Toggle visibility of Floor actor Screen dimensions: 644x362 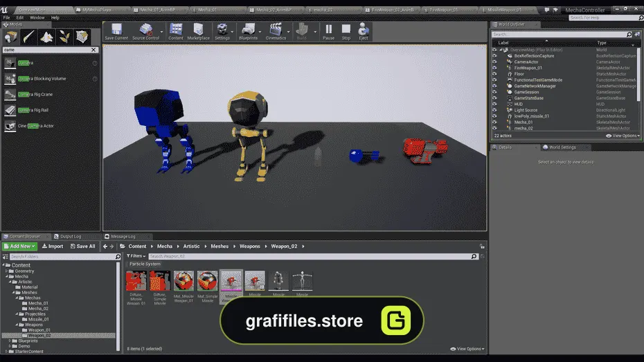[x=494, y=74]
